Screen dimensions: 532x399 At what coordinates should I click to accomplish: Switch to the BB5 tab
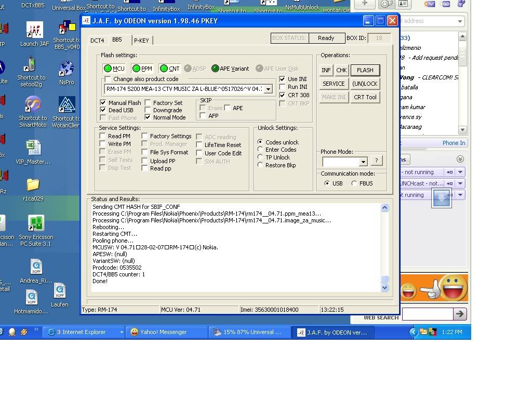tap(117, 39)
